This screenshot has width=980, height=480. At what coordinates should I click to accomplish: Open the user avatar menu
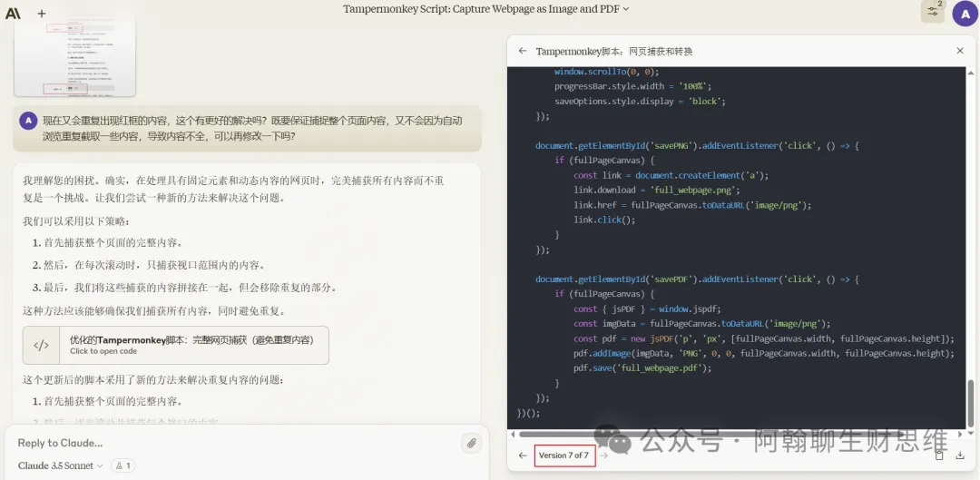click(965, 13)
